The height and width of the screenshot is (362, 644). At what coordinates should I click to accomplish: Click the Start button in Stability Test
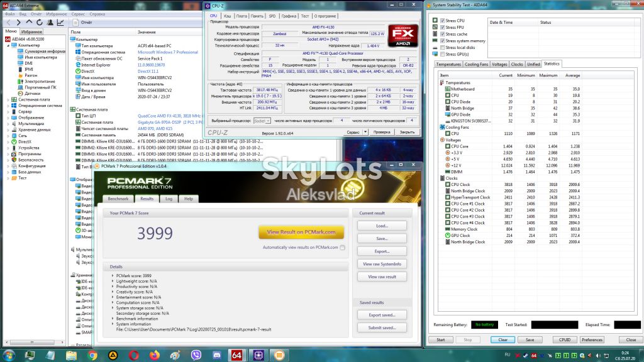(x=441, y=340)
